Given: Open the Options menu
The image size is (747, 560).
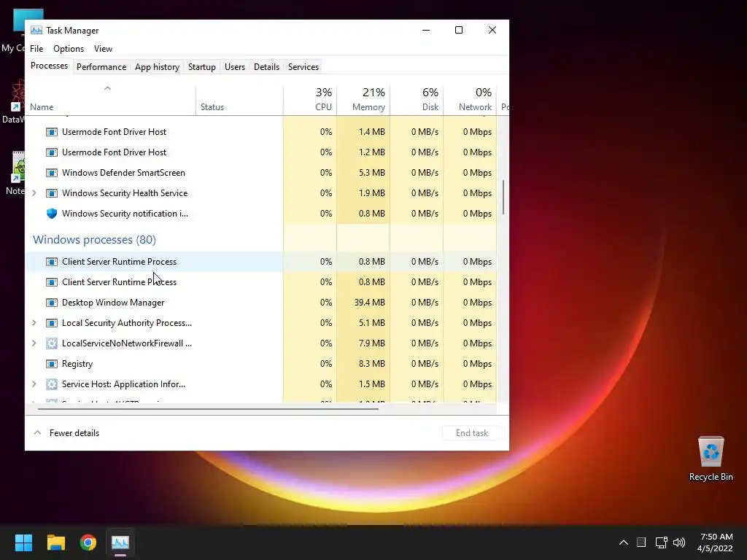Looking at the screenshot, I should click(x=69, y=49).
